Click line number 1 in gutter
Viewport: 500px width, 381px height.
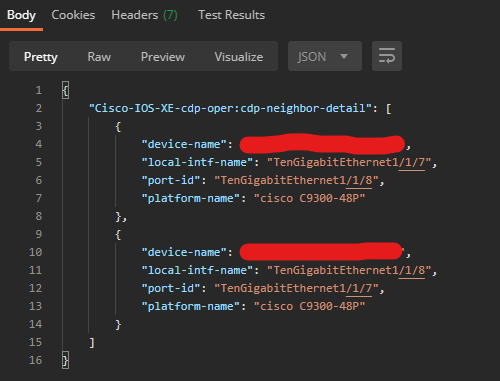click(x=39, y=90)
